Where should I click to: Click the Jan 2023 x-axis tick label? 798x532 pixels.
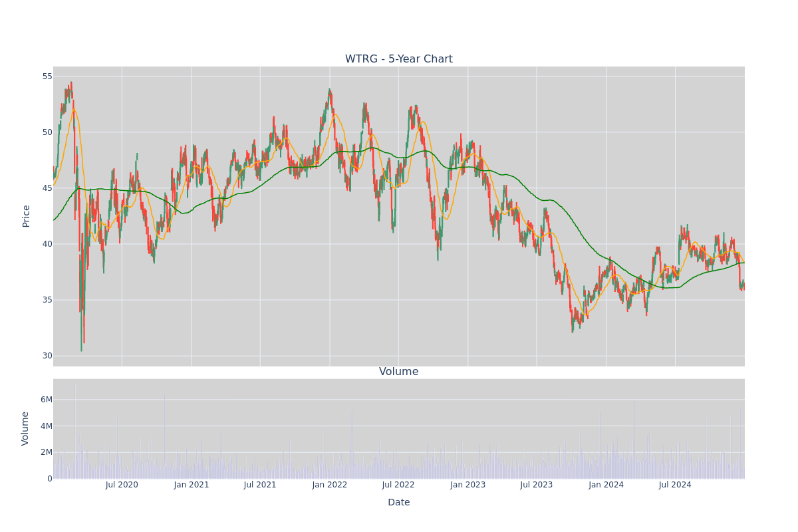coord(468,485)
